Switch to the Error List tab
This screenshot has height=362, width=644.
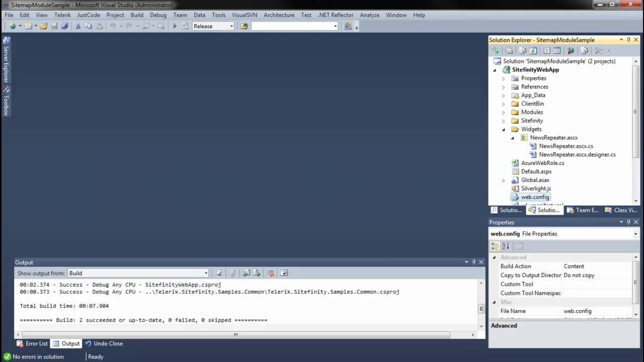[32, 343]
